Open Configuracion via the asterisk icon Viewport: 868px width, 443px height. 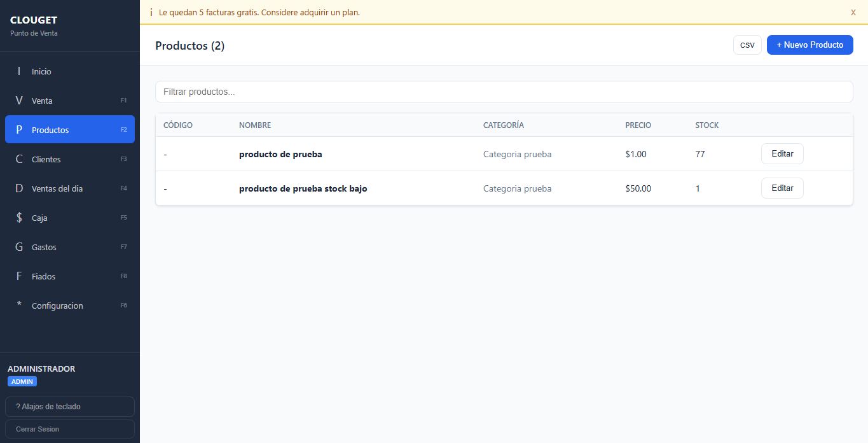(x=18, y=305)
